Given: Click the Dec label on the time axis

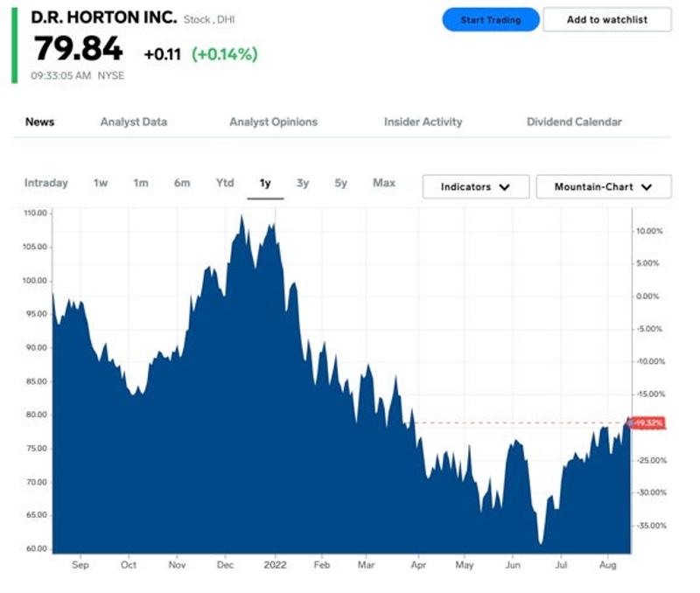Looking at the screenshot, I should pos(225,565).
